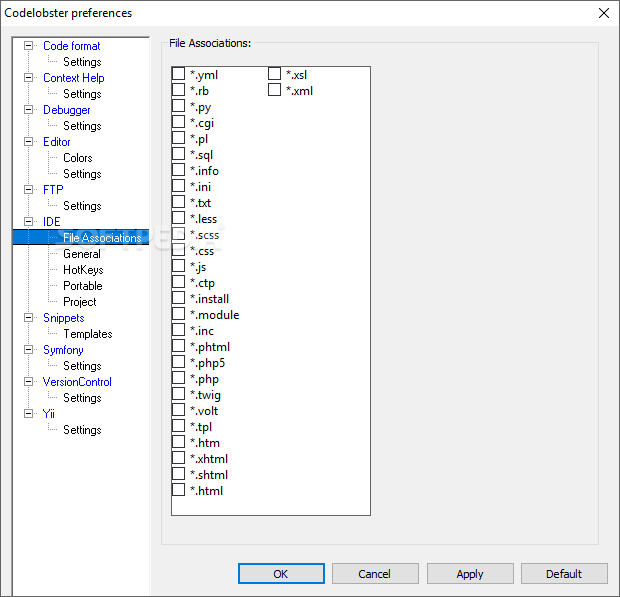Tick the *.shtml checkbox
Image resolution: width=620 pixels, height=597 pixels.
point(178,474)
